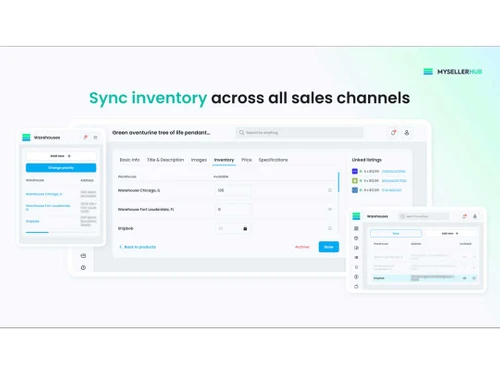The width and height of the screenshot is (500, 375).
Task: Click the first purple marketplace icon in Linked listings
Action: pos(355,171)
